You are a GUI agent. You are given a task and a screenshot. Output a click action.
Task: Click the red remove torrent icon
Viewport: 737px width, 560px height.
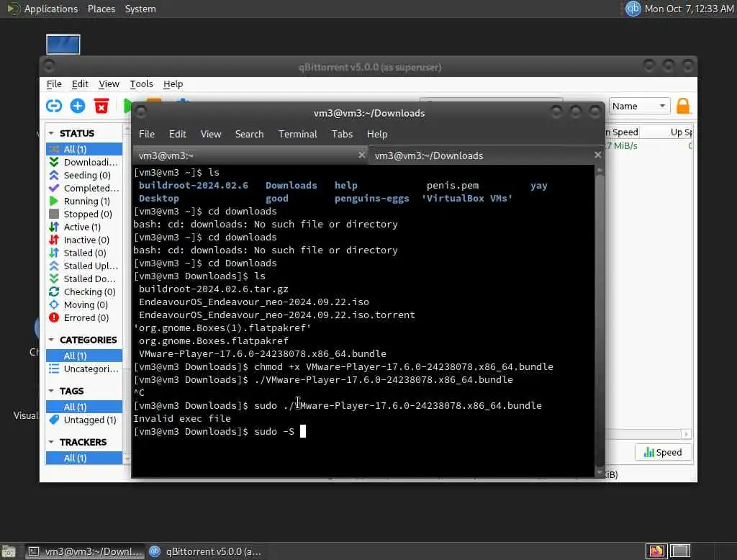coord(101,106)
